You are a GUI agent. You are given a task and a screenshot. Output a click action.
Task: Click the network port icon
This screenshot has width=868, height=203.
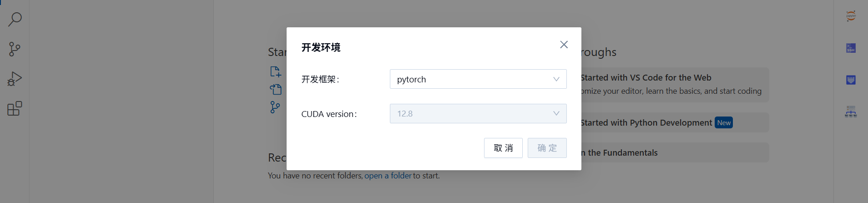tap(851, 80)
